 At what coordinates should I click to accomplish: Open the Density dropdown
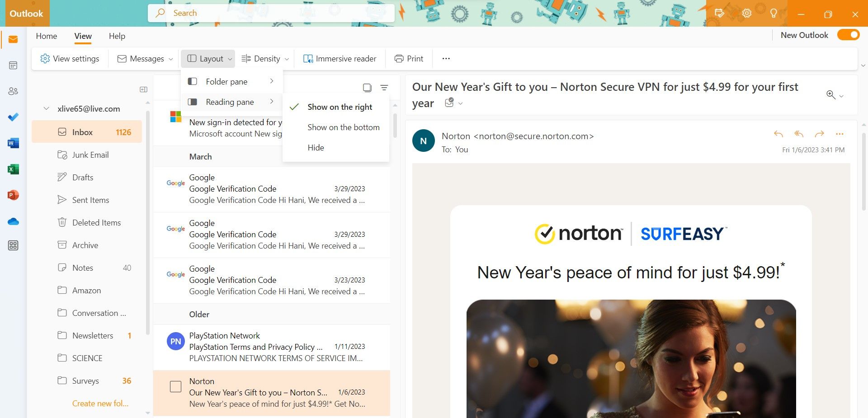coord(265,59)
